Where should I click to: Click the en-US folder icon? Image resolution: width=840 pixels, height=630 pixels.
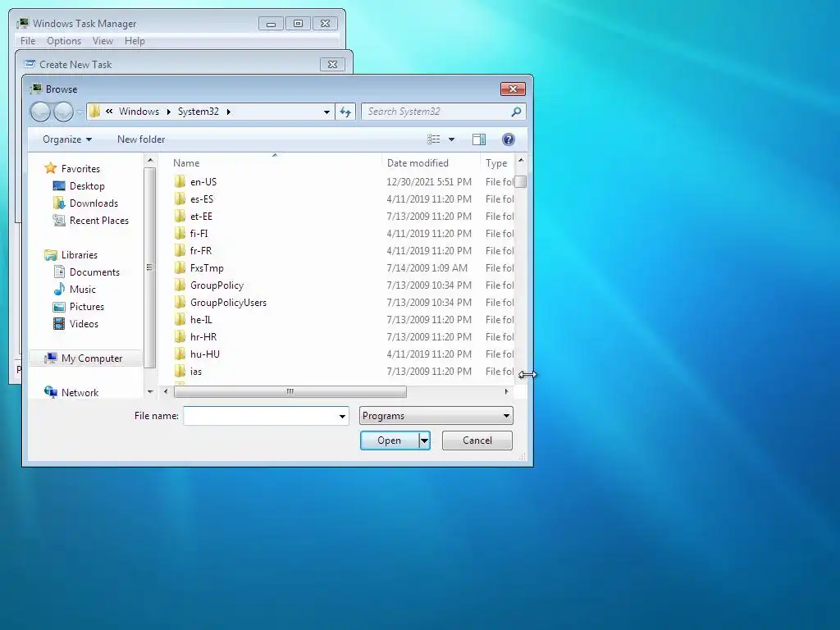tap(180, 181)
